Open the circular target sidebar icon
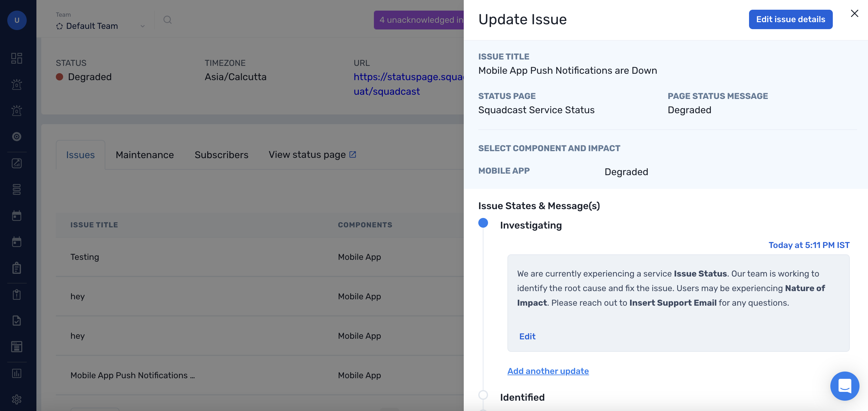The image size is (868, 411). tap(16, 136)
